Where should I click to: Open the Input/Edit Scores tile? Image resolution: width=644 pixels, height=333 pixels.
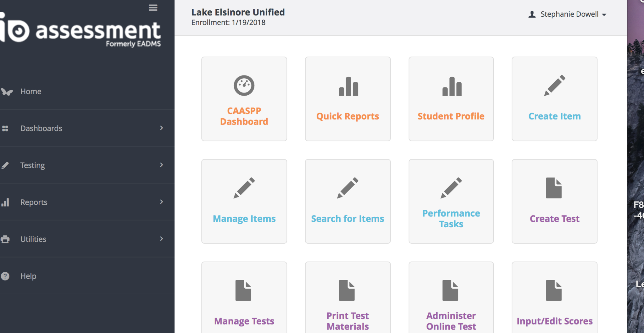point(554,321)
